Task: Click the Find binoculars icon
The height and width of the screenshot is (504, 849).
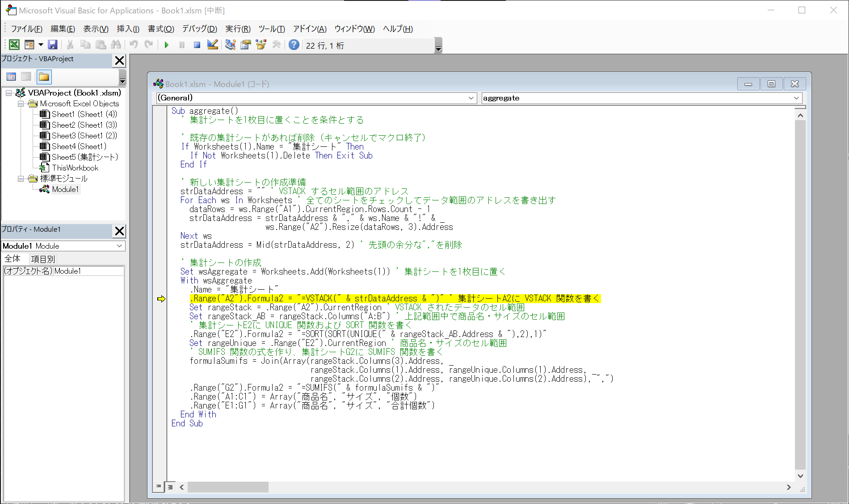Action: click(116, 45)
